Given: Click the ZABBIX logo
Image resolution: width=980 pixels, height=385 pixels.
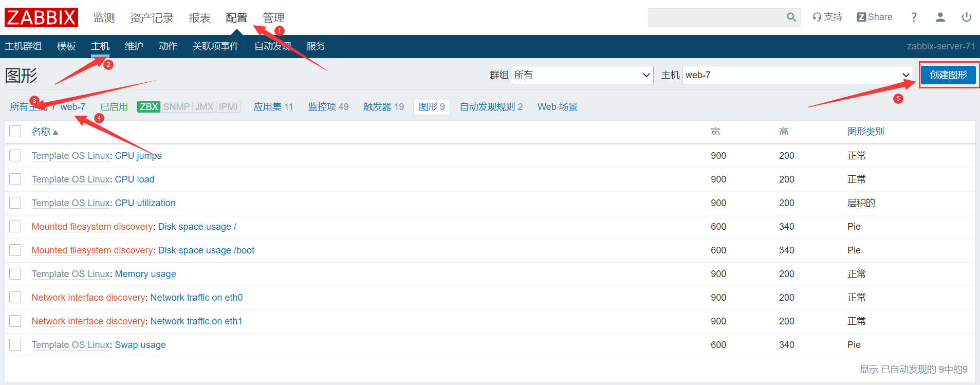Looking at the screenshot, I should [x=41, y=17].
